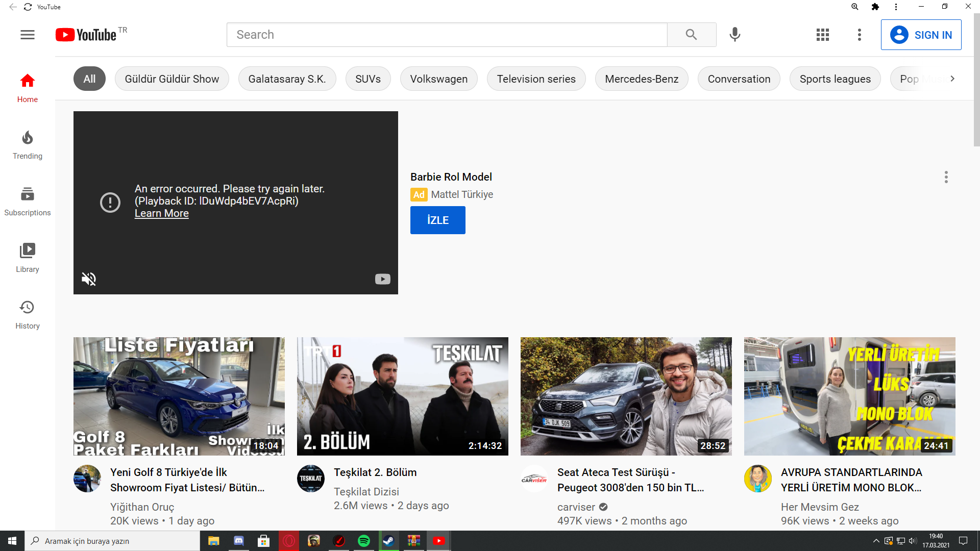Open Barbie Rol Model ad options menu
Screen dimensions: 980x551
[946, 177]
